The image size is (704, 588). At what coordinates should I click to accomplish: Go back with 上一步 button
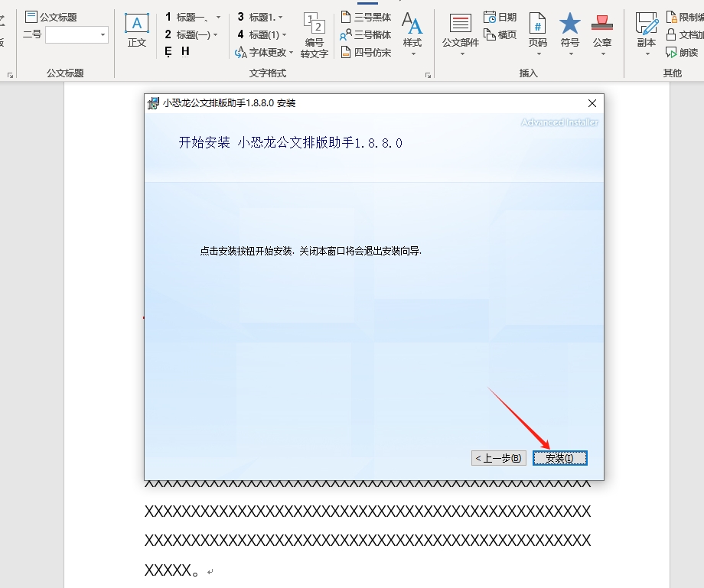(497, 457)
